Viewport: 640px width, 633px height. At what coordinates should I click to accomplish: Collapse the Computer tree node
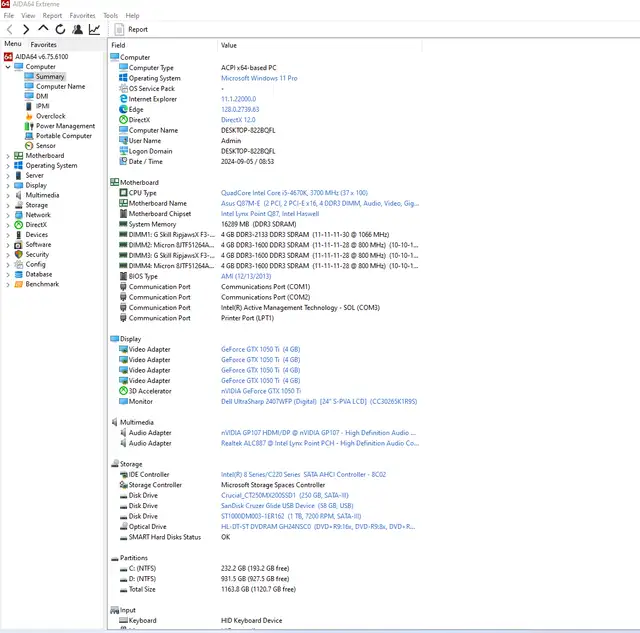(x=8, y=67)
